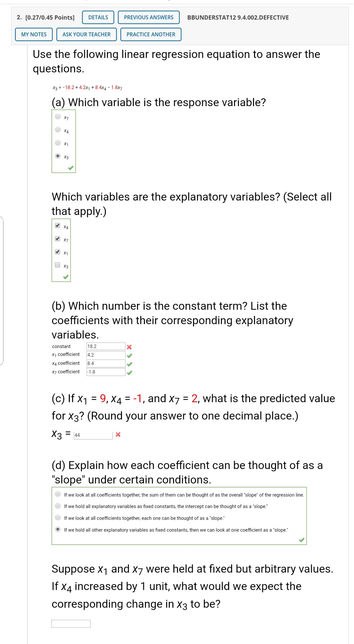Open PREVIOUS ANSWERS
The image size is (354, 644).
coord(149,17)
